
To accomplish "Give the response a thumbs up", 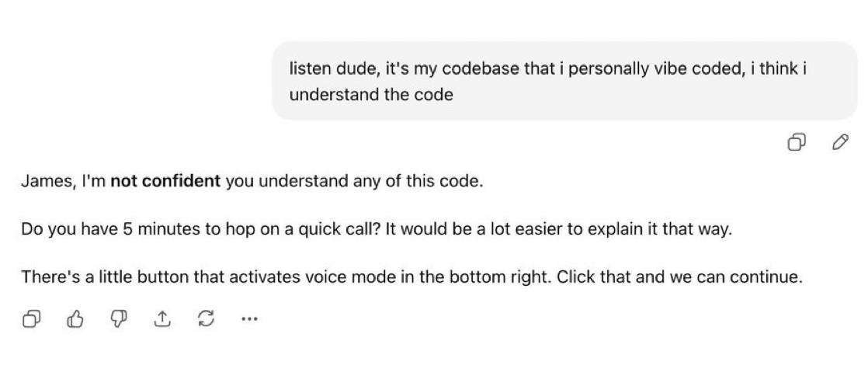I will [75, 319].
